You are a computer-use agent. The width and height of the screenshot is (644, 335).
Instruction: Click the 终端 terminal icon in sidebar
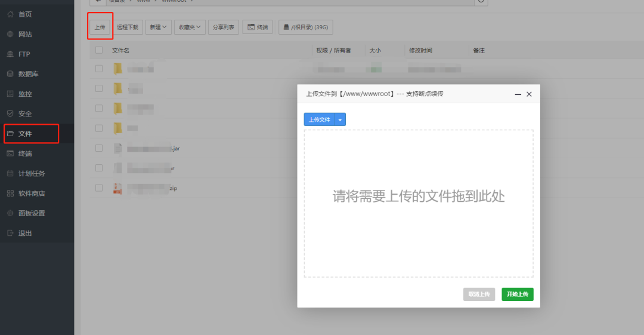(x=10, y=153)
